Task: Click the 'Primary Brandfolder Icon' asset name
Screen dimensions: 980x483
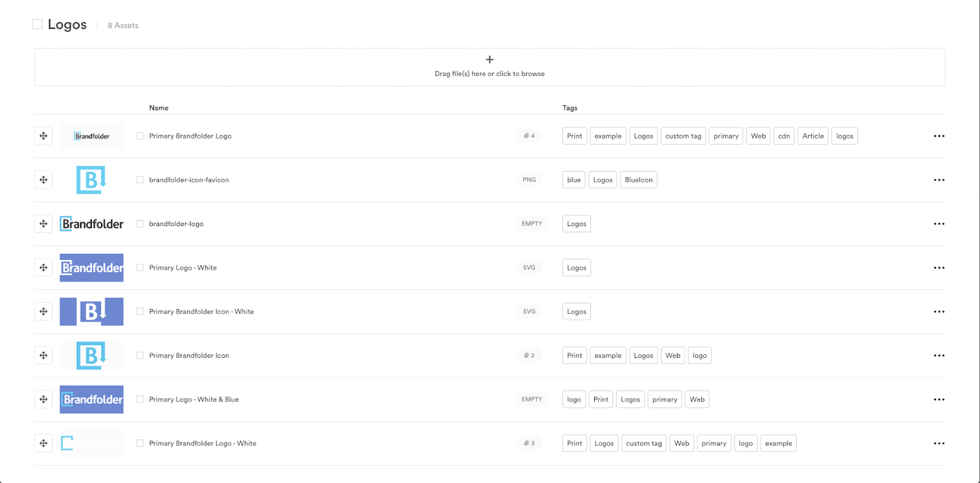Action: point(189,356)
